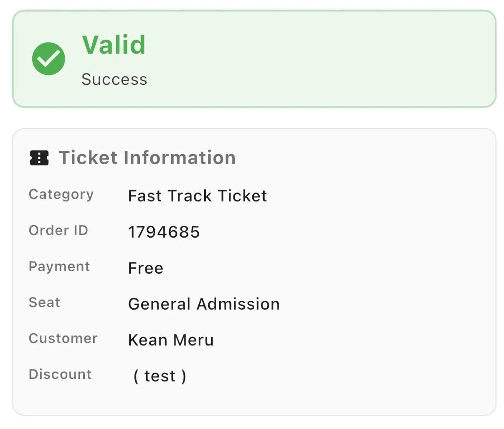Select the Success label
This screenshot has height=429, width=504.
(x=114, y=79)
